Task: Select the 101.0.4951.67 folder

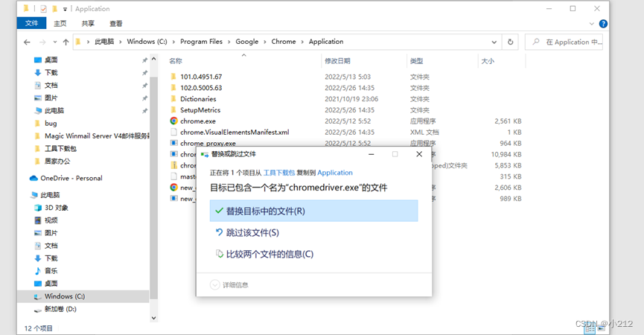Action: click(x=201, y=77)
